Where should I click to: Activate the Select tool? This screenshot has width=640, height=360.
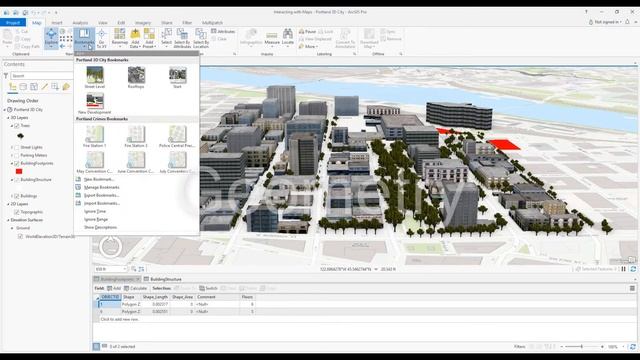point(167,38)
